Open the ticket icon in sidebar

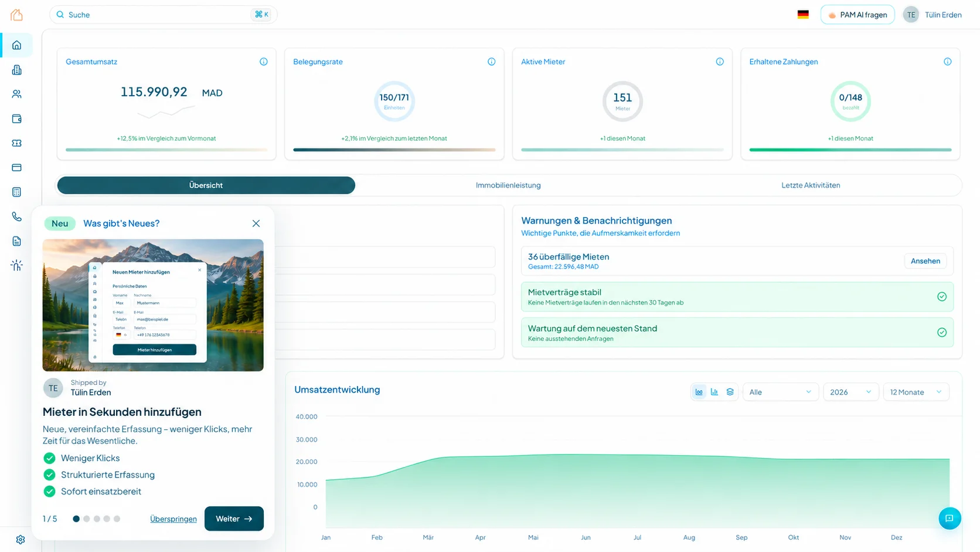point(16,143)
